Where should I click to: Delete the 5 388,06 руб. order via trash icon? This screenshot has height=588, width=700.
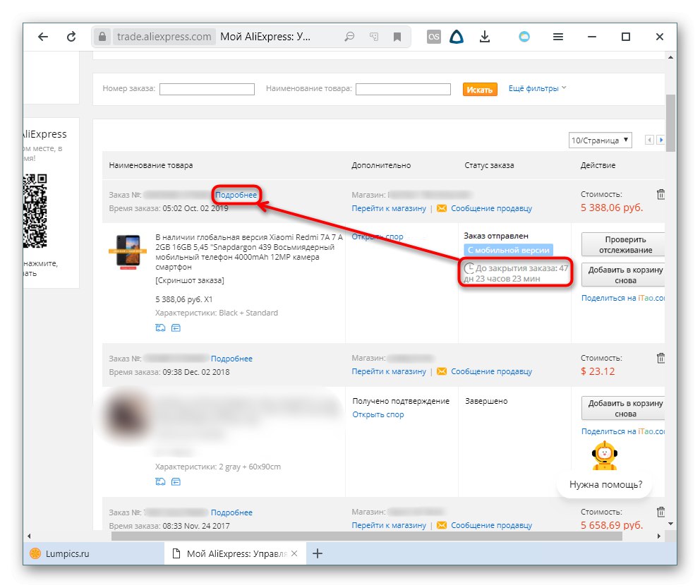(x=660, y=194)
